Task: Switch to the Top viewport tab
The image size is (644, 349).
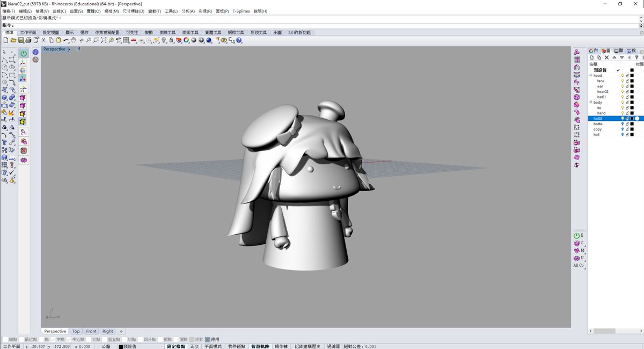Action: [x=76, y=331]
